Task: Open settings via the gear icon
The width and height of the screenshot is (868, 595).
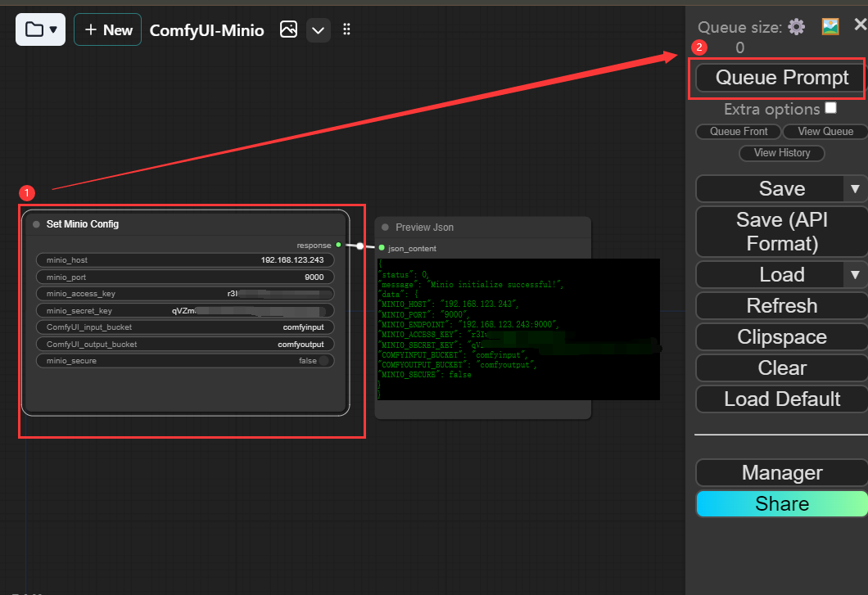Action: tap(796, 26)
